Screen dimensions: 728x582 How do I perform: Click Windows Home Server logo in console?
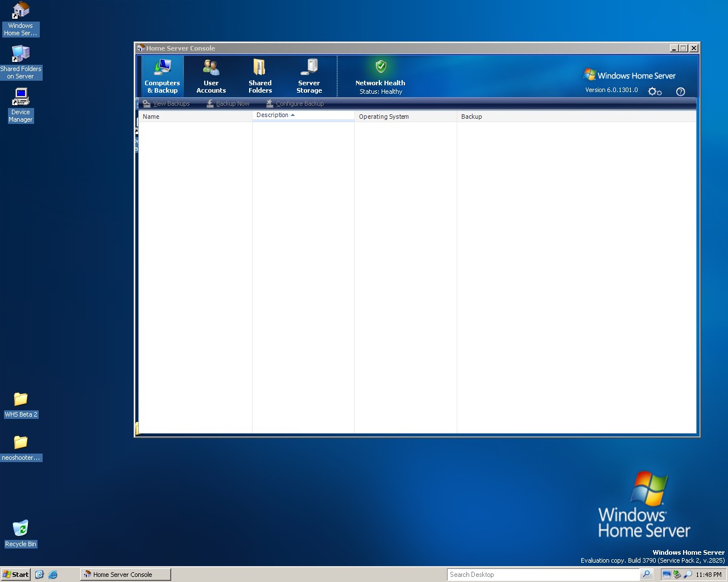click(630, 75)
